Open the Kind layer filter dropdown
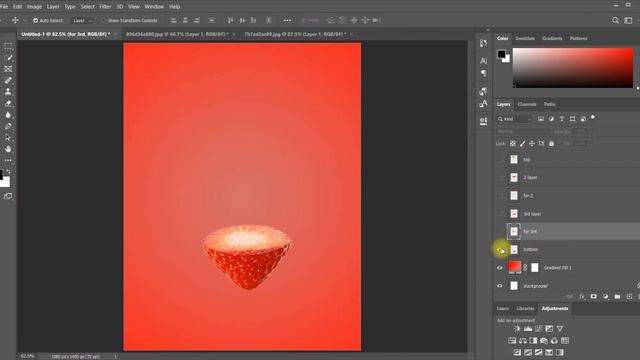 pyautogui.click(x=514, y=119)
